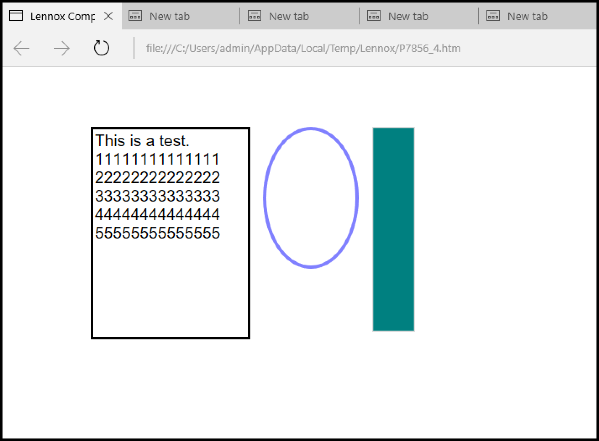Go back using the left arrow

[21, 49]
